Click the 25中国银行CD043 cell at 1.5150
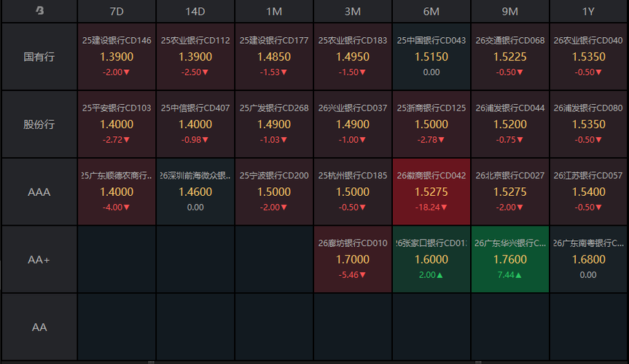 coord(431,56)
